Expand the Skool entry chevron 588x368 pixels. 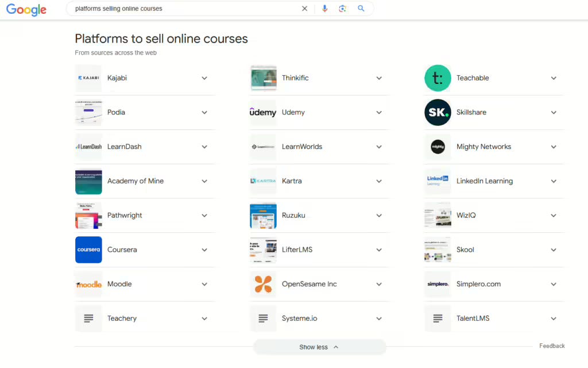click(x=554, y=250)
